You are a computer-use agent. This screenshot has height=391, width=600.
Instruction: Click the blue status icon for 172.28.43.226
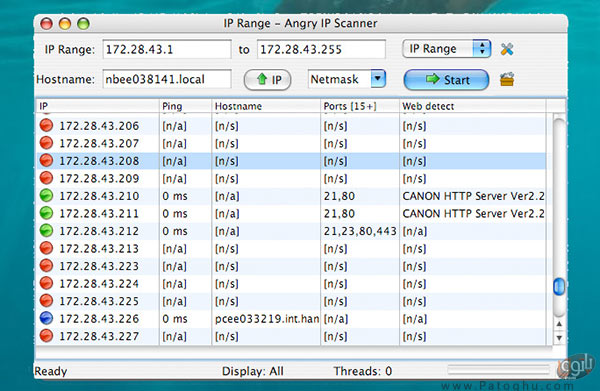pyautogui.click(x=46, y=318)
